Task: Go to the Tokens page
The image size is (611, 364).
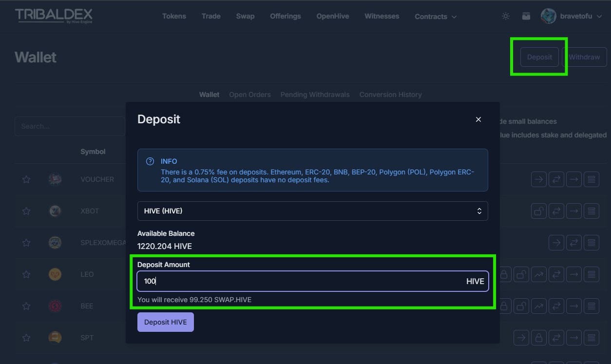Action: 174,16
